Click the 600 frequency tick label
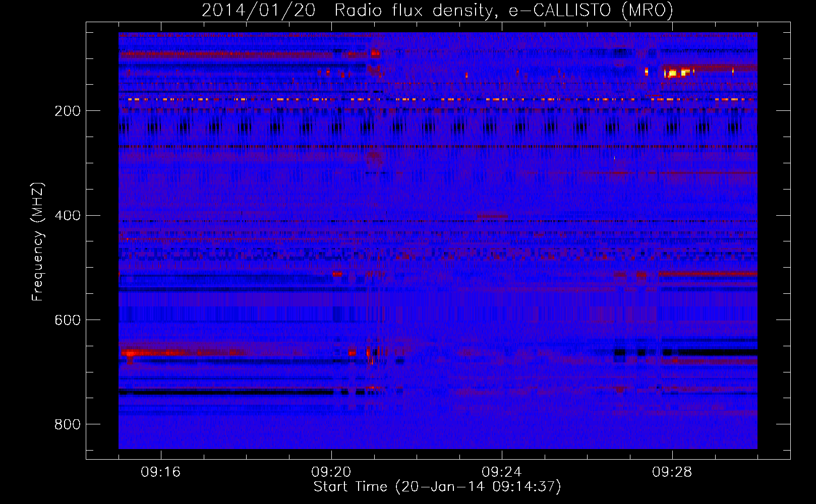816x504 pixels. [68, 321]
